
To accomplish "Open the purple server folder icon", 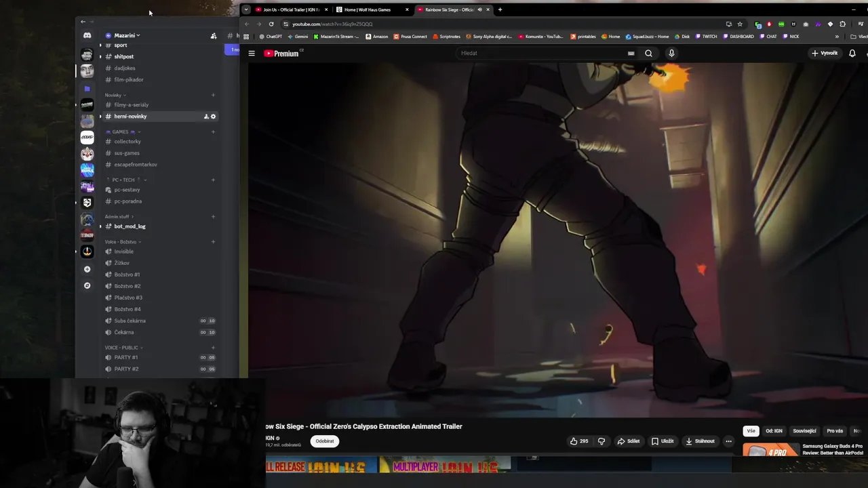I will coord(87,89).
